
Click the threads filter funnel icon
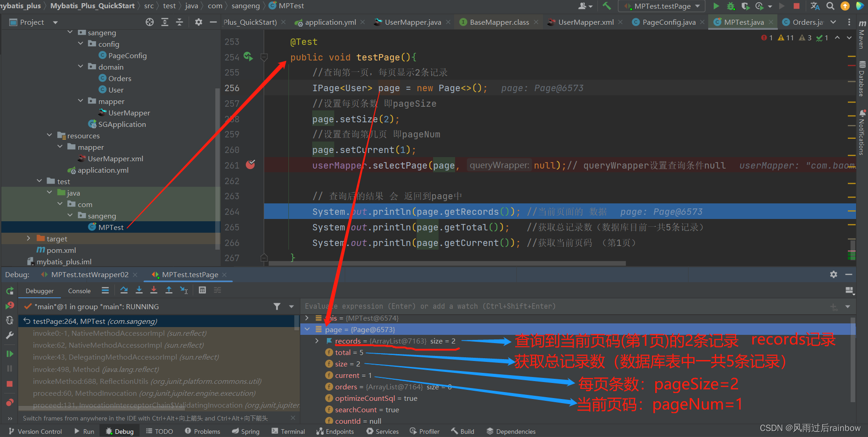click(277, 306)
